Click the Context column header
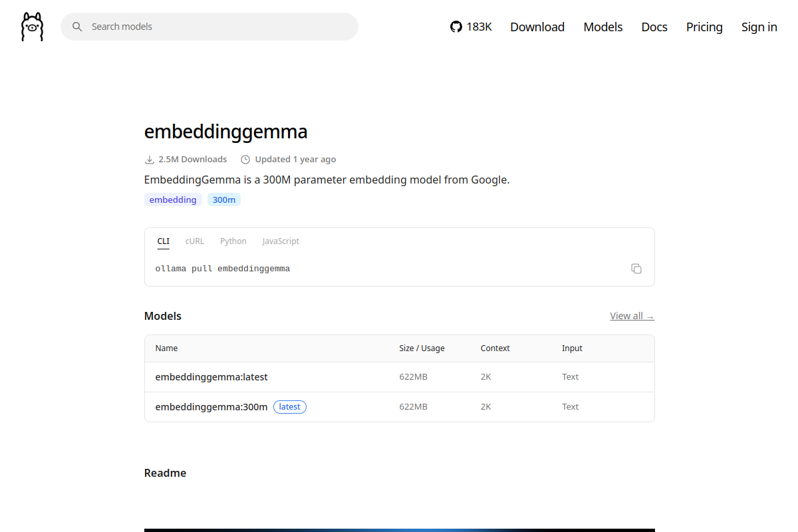The width and height of the screenshot is (798, 532). (x=495, y=348)
